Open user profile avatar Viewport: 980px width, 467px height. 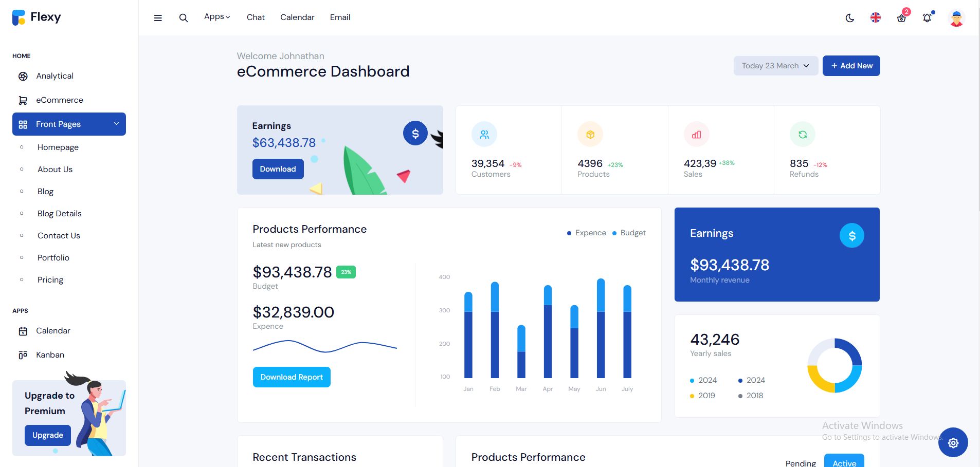(956, 18)
